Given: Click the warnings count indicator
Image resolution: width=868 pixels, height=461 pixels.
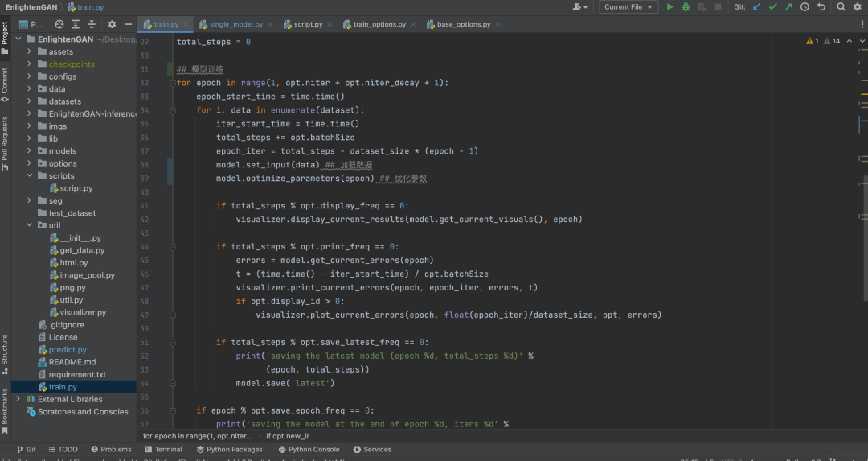Looking at the screenshot, I should 823,41.
